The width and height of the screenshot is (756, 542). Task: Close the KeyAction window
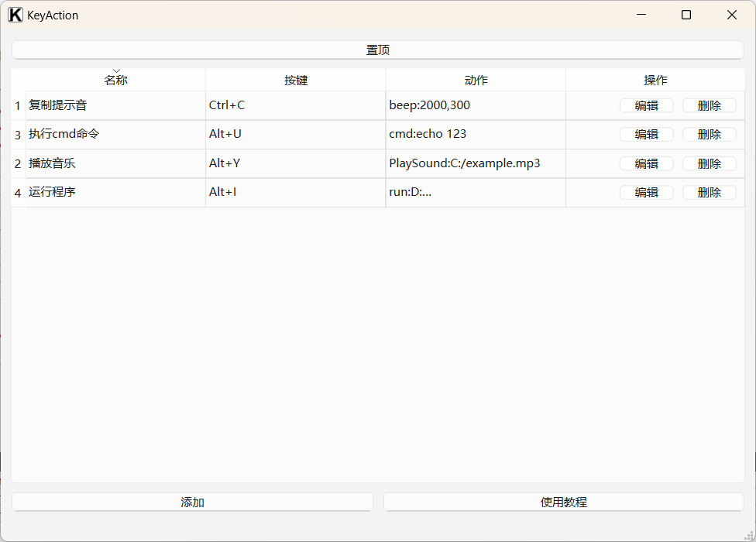click(732, 15)
